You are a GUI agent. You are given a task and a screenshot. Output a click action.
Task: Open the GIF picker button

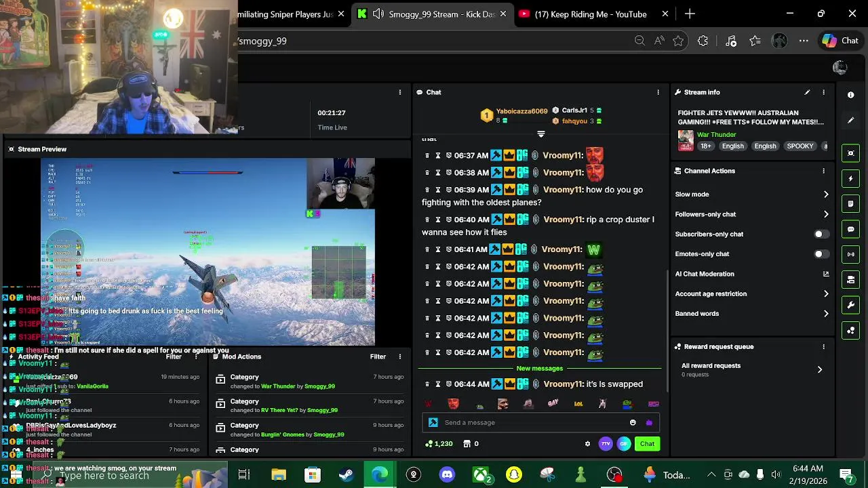pyautogui.click(x=624, y=444)
